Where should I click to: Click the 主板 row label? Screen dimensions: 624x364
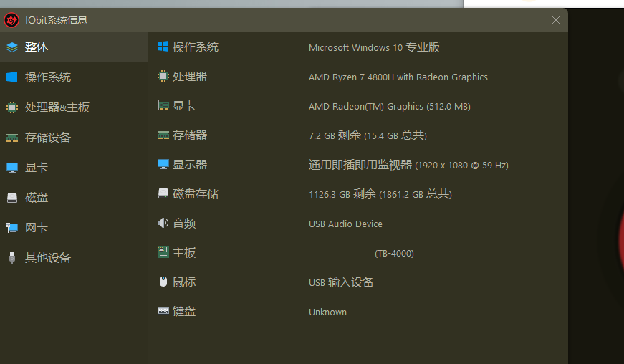[x=184, y=253]
